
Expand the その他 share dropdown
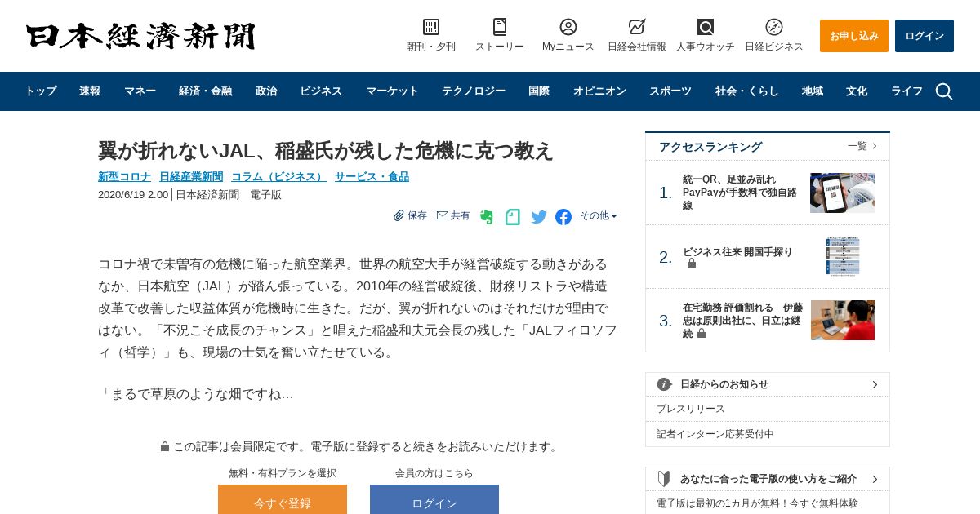[599, 215]
